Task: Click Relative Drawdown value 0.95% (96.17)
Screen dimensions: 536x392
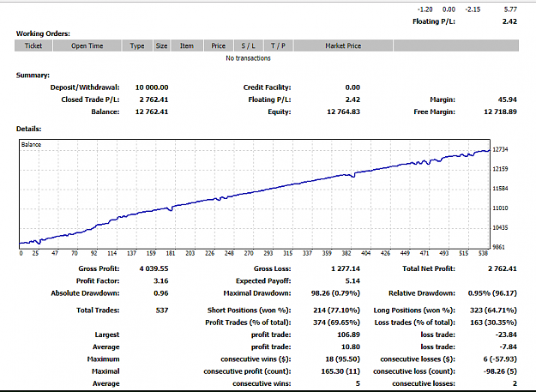Action: coord(492,293)
